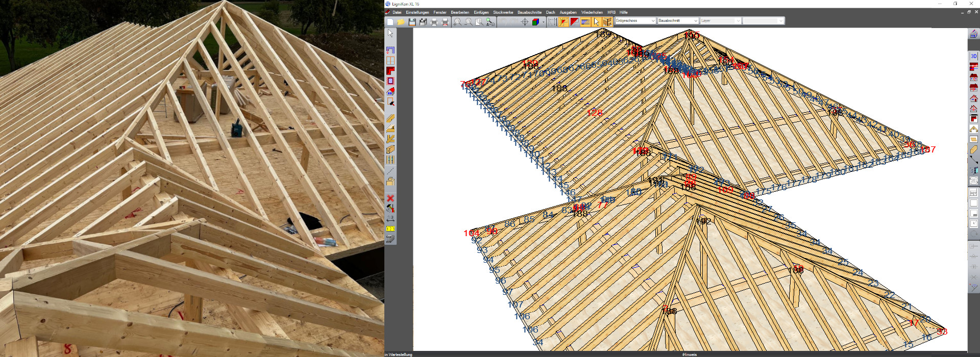Open the Dach menu
The width and height of the screenshot is (980, 357).
(550, 12)
